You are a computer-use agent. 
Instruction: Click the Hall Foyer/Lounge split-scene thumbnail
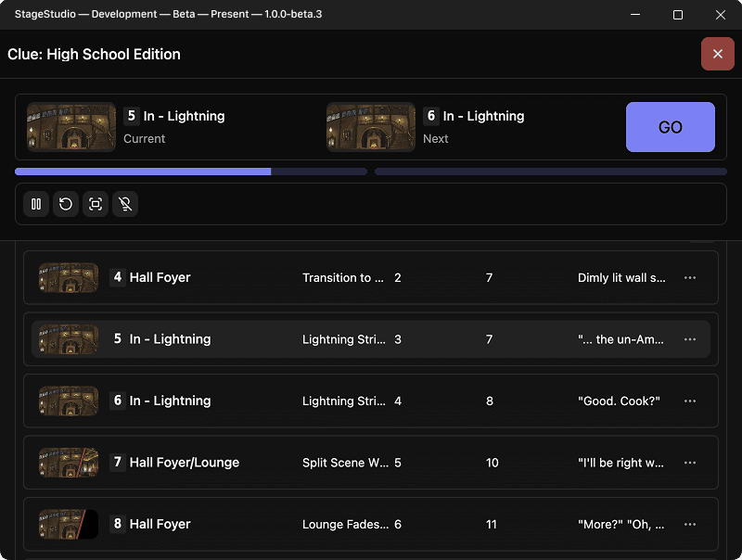coord(69,463)
